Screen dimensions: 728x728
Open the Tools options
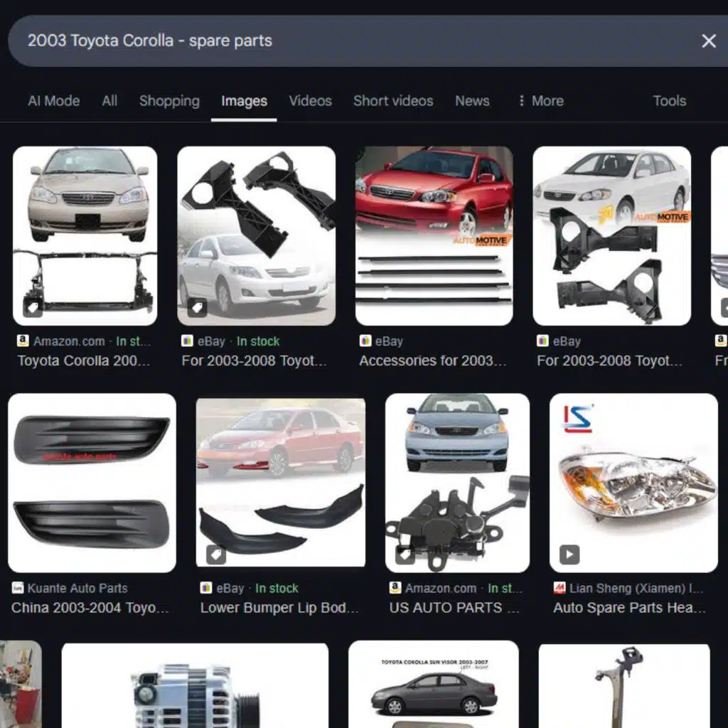point(669,101)
